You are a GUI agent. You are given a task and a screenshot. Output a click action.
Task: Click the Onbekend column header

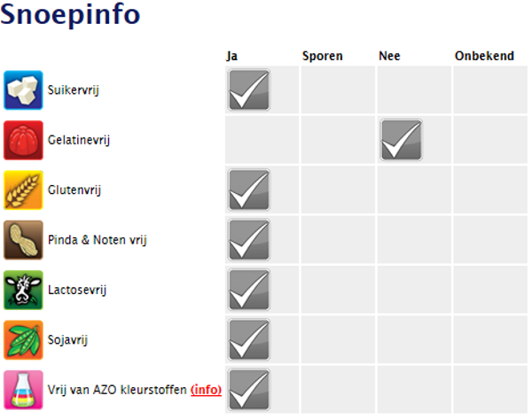(x=484, y=56)
